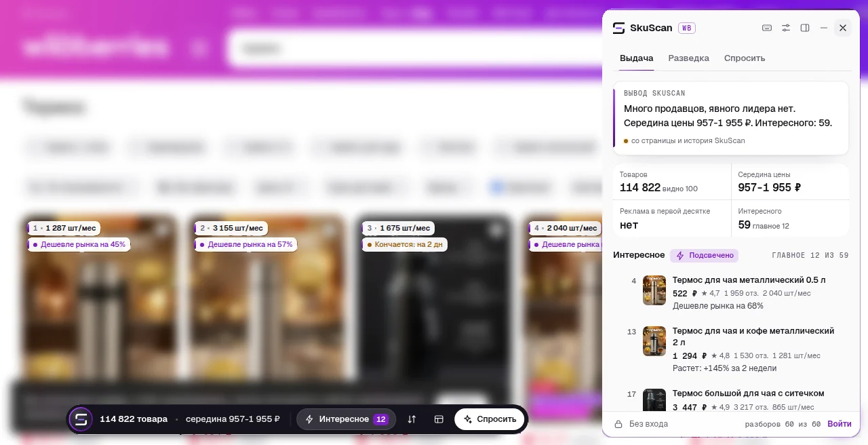868x445 pixels.
Task: Click the 2 040 шт/мес badge on product card 4
Action: [565, 228]
